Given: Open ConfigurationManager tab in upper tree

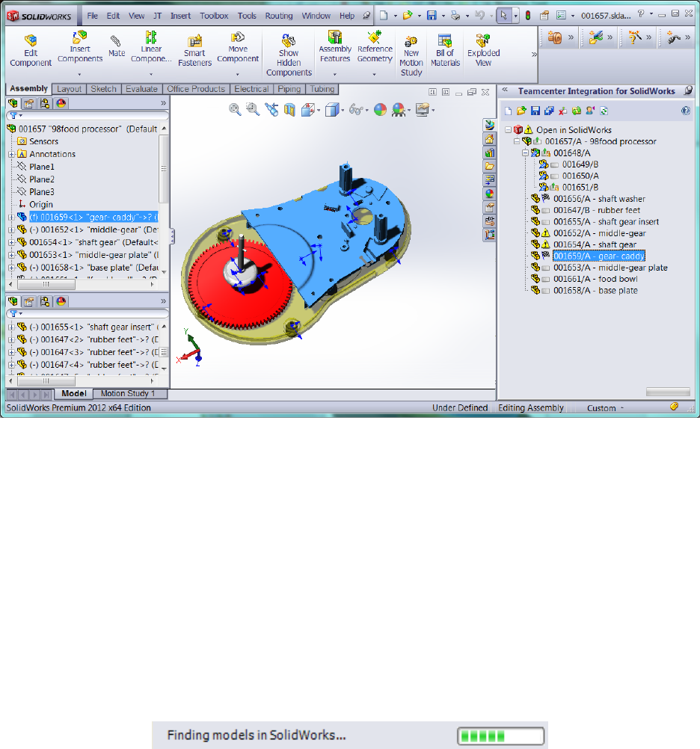Looking at the screenshot, I should [x=45, y=103].
